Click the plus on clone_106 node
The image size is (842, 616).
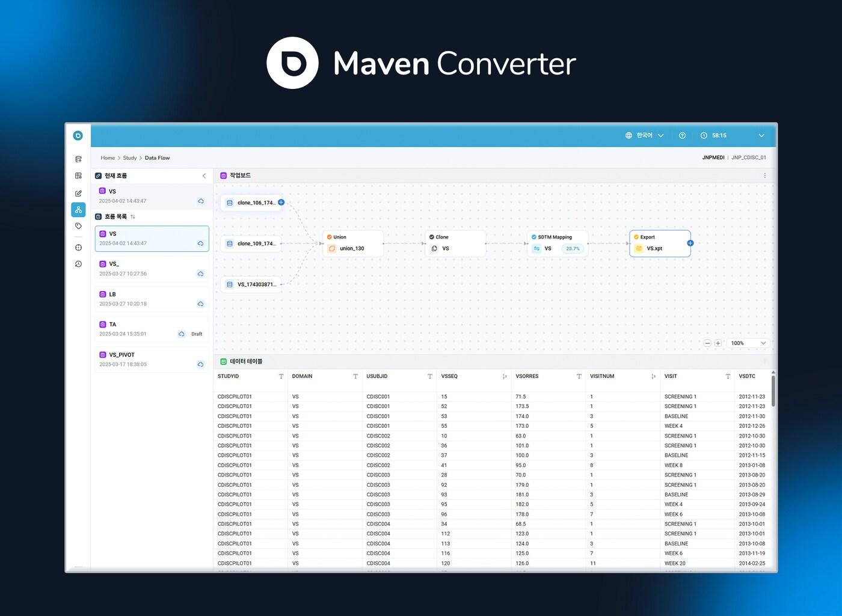pos(281,203)
